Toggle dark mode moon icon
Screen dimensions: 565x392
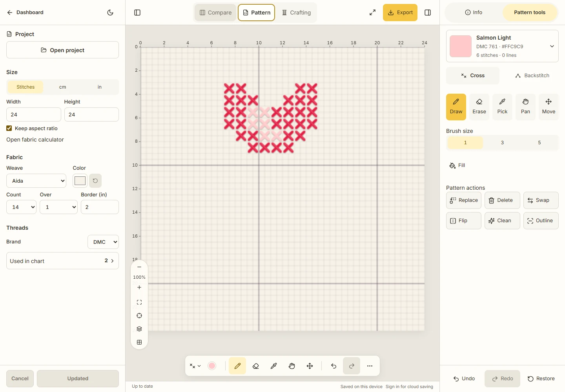110,13
